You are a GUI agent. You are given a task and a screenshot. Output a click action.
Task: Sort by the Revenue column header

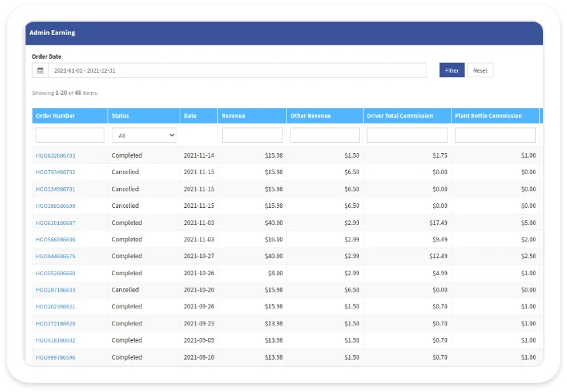click(x=234, y=116)
